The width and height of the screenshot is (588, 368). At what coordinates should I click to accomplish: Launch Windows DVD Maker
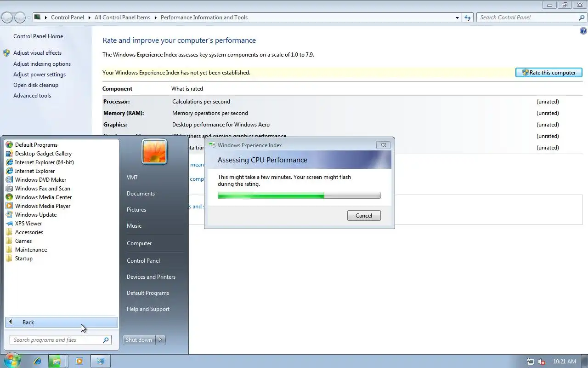coord(40,180)
